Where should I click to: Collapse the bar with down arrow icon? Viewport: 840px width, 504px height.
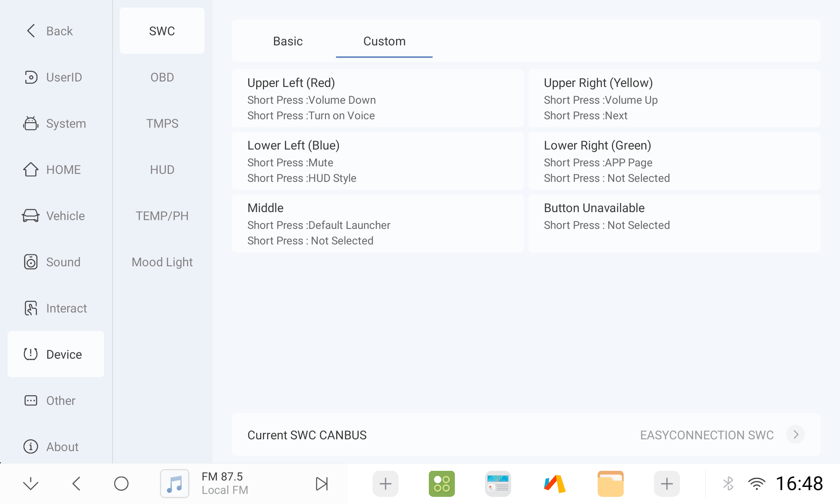coord(31,483)
